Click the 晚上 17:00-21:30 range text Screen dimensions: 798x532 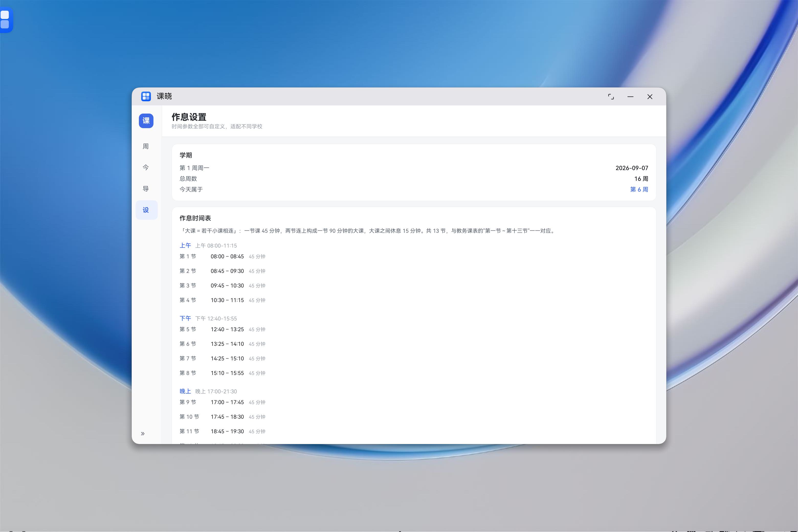click(x=216, y=392)
